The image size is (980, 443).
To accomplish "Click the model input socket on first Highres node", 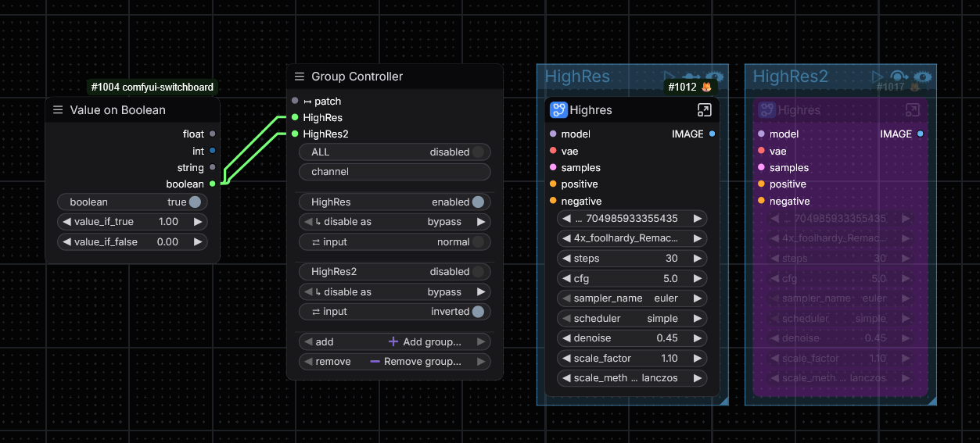I will tap(553, 134).
